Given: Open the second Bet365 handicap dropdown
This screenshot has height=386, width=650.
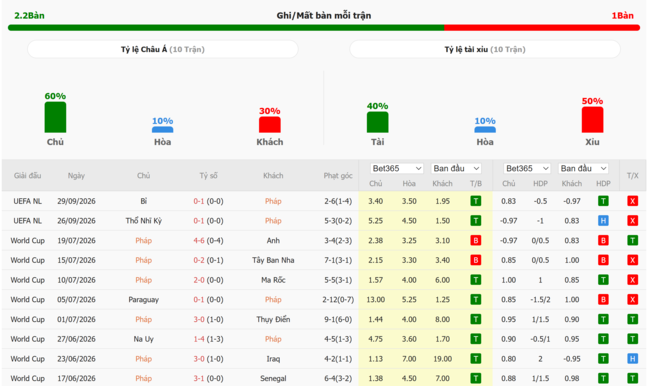Looking at the screenshot, I should [527, 168].
